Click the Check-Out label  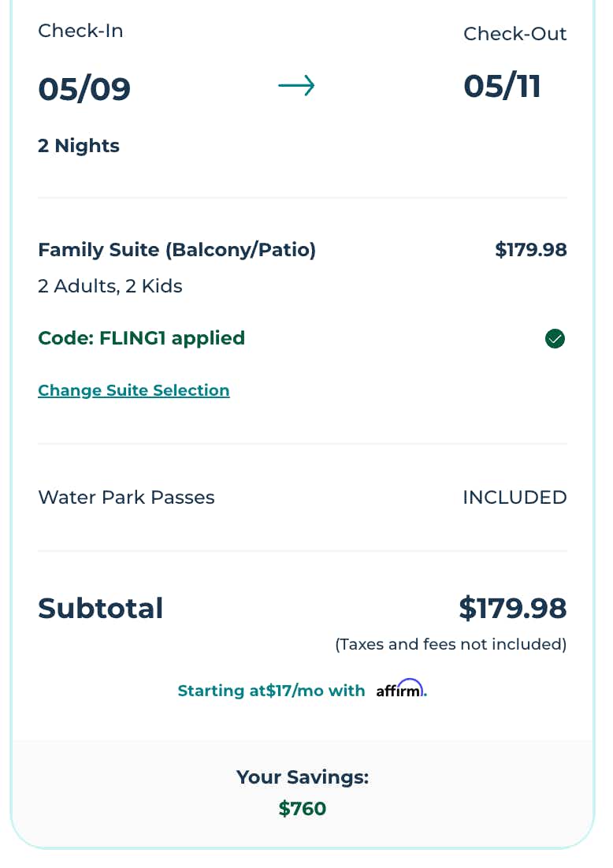pos(515,34)
